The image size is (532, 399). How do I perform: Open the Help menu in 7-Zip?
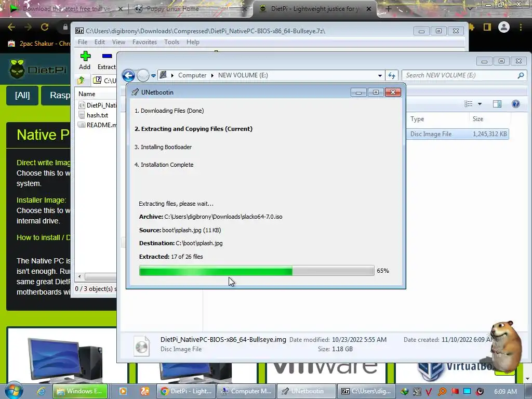(x=193, y=42)
